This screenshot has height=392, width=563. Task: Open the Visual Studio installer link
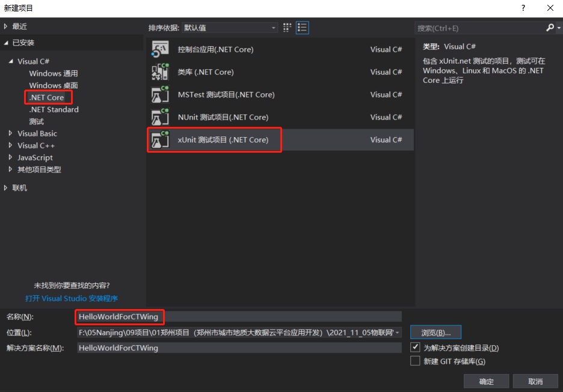tap(72, 298)
